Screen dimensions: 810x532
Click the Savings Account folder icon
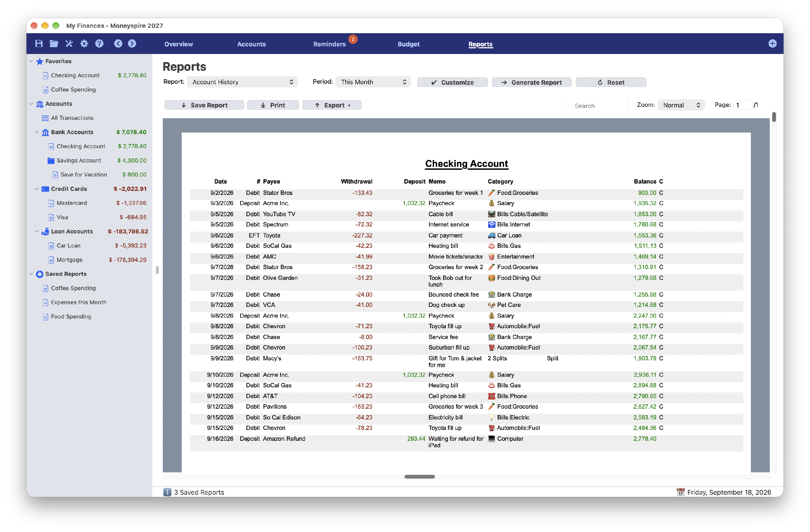[x=51, y=161]
